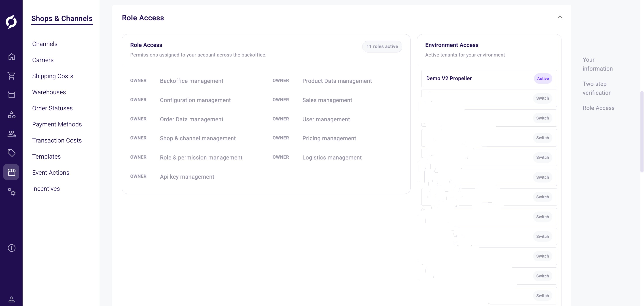Click the seventh Switch button in tenant list
Image resolution: width=644 pixels, height=306 pixels.
pos(542,217)
